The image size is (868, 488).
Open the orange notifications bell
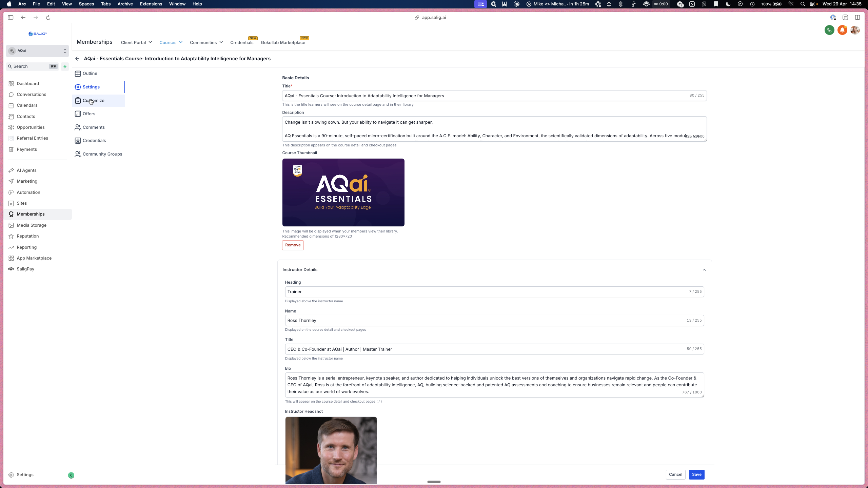842,30
